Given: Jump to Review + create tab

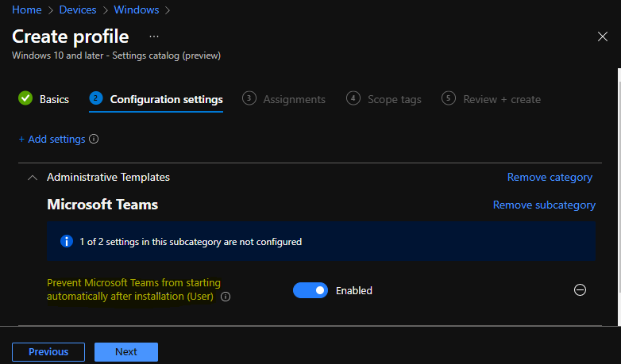Looking at the screenshot, I should coord(491,99).
